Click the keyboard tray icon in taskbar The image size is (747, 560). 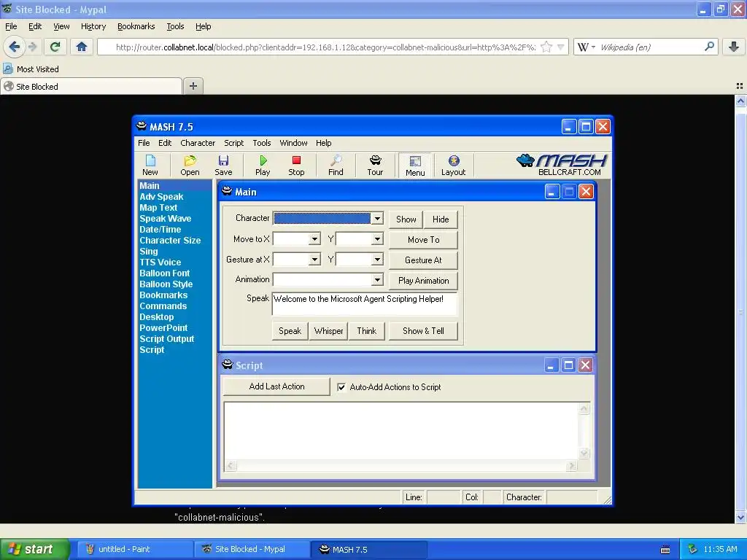665,550
